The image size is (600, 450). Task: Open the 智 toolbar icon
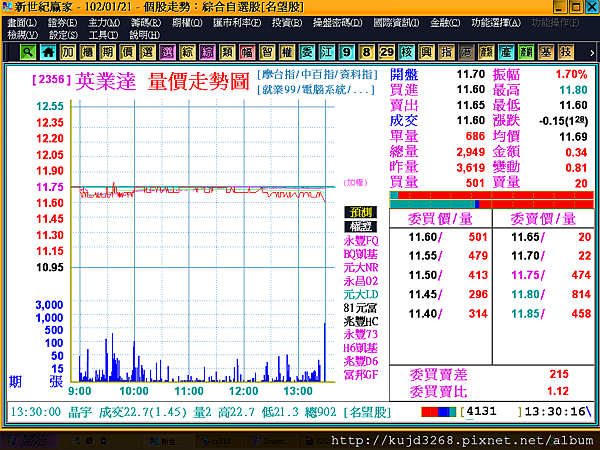pyautogui.click(x=267, y=52)
